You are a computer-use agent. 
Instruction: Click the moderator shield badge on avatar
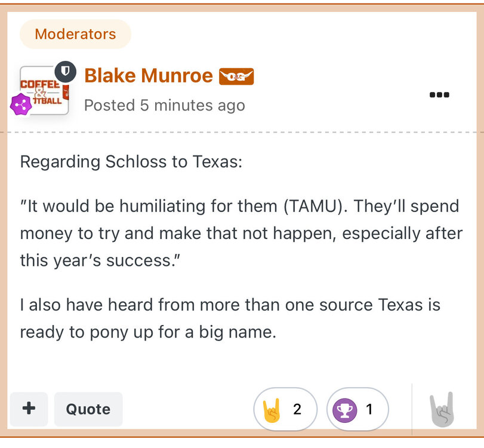click(x=66, y=73)
